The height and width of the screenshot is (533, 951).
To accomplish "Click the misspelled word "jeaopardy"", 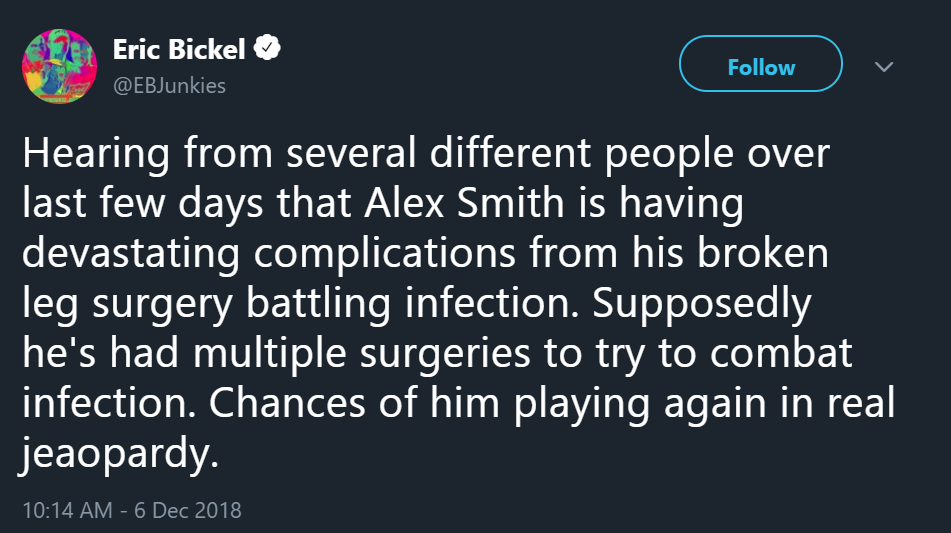I will [x=116, y=453].
